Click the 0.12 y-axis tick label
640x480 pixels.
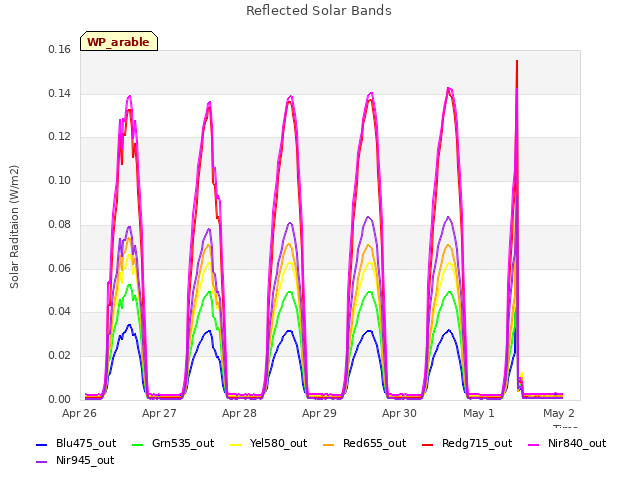click(60, 136)
